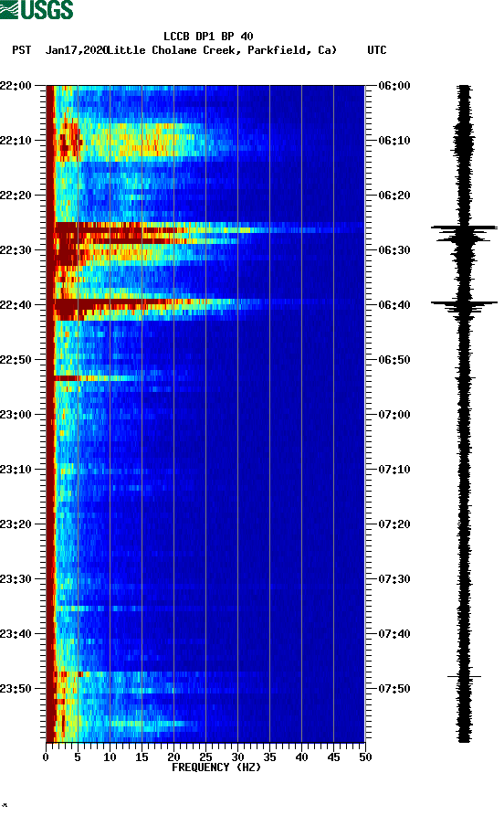Click the PST time label '23:50'
504x815 pixels.
pos(16,689)
